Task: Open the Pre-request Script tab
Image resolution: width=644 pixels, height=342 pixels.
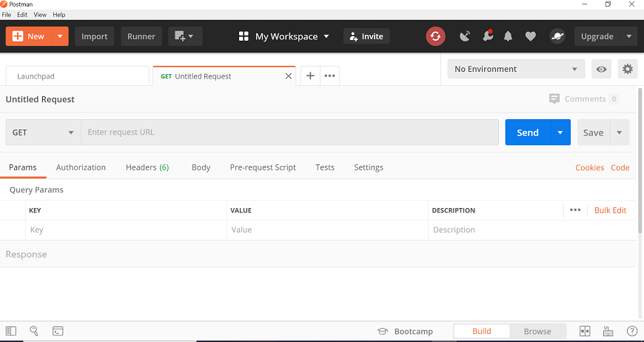Action: [x=263, y=167]
